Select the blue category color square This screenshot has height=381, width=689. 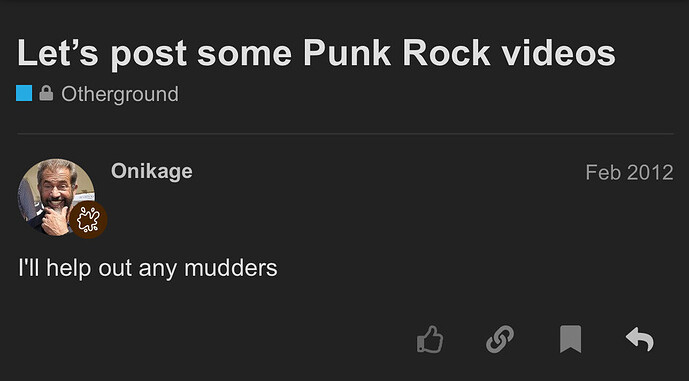[x=24, y=93]
